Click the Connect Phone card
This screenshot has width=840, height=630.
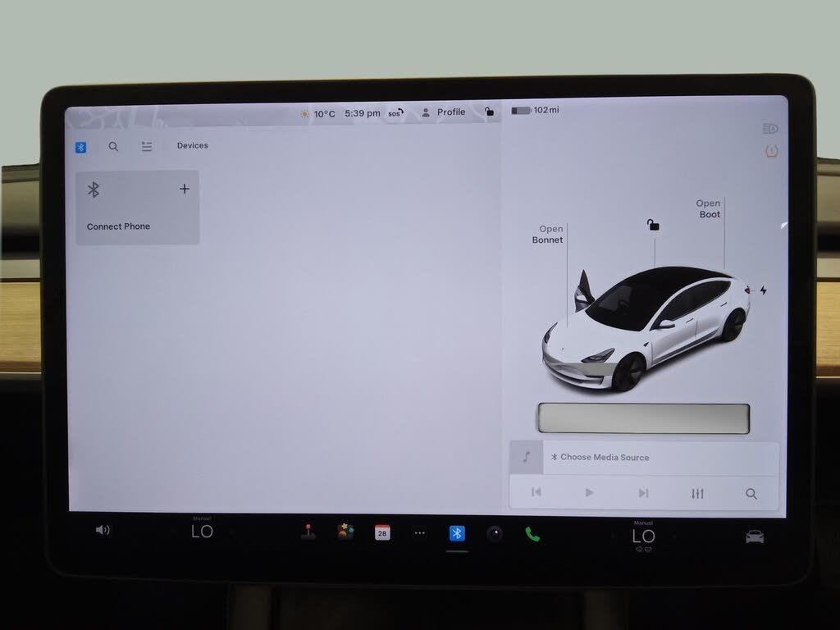(138, 208)
